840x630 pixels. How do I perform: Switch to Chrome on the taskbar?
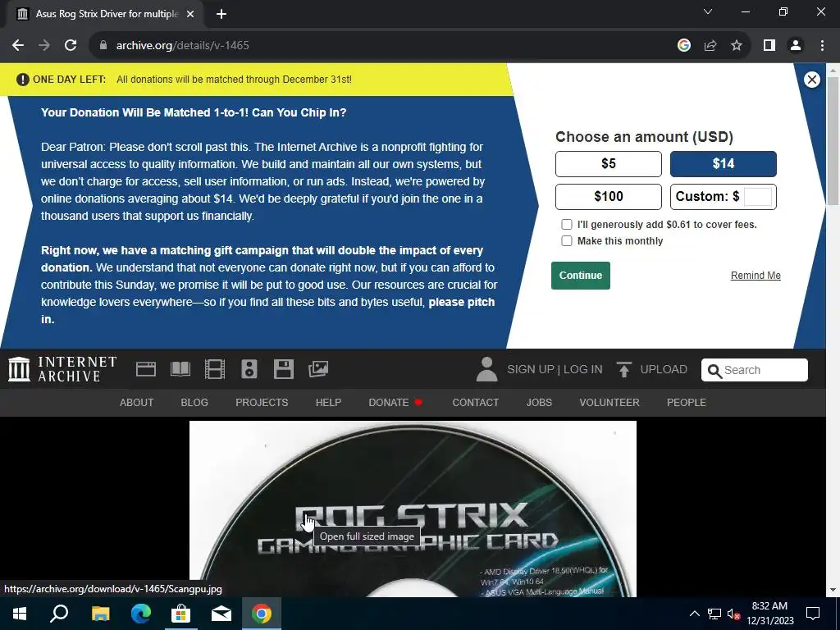262,614
